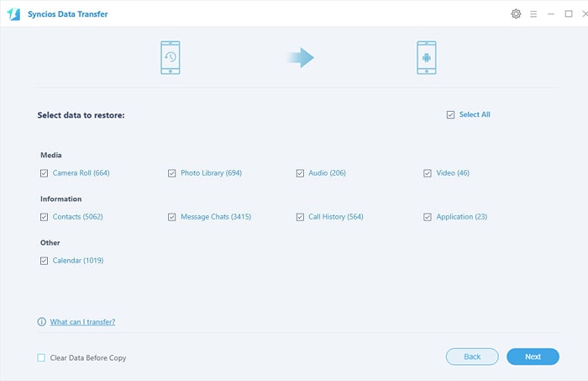Click the Information section label
Viewport: 588px width, 381px height.
coord(60,199)
